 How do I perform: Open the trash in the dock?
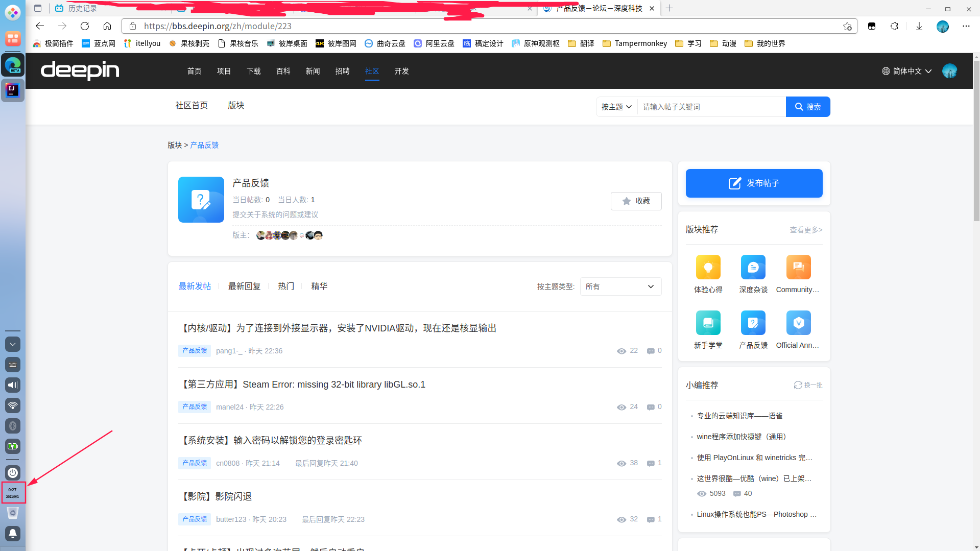(13, 513)
